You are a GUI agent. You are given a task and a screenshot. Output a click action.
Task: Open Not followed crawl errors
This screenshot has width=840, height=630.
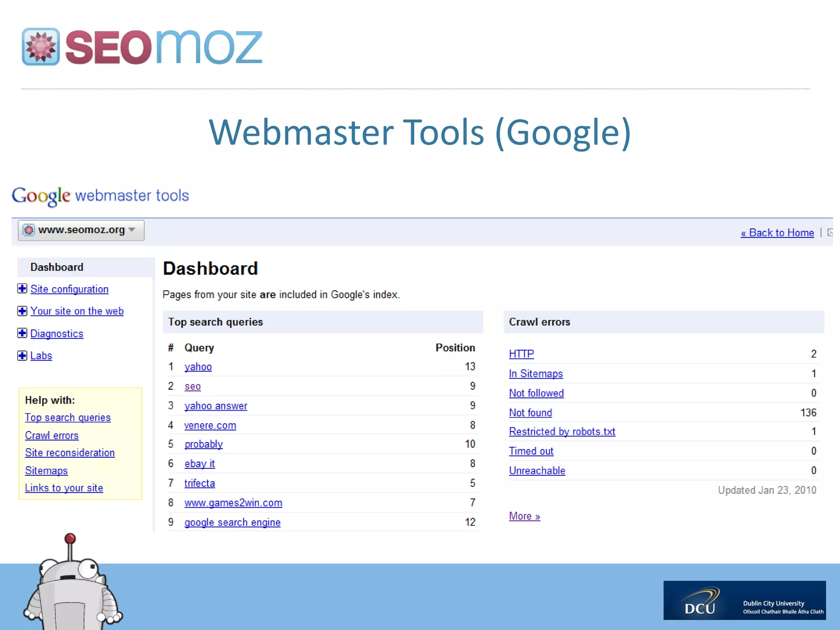coord(536,393)
